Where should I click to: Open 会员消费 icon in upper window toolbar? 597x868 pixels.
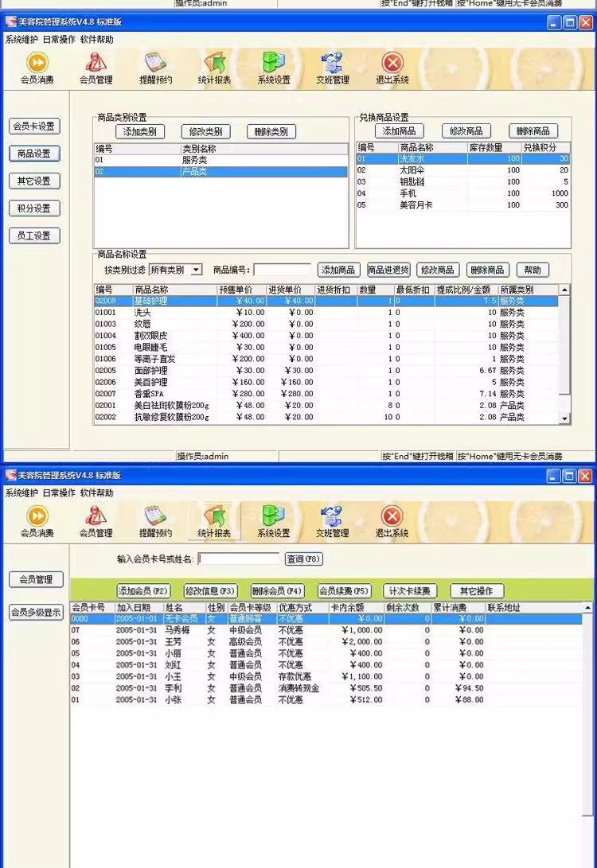point(37,68)
